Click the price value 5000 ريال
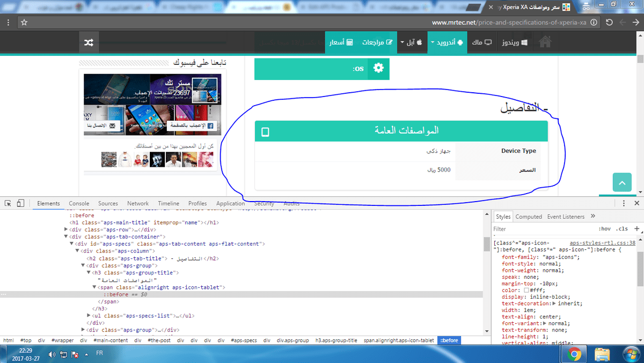644x363 pixels. point(439,170)
